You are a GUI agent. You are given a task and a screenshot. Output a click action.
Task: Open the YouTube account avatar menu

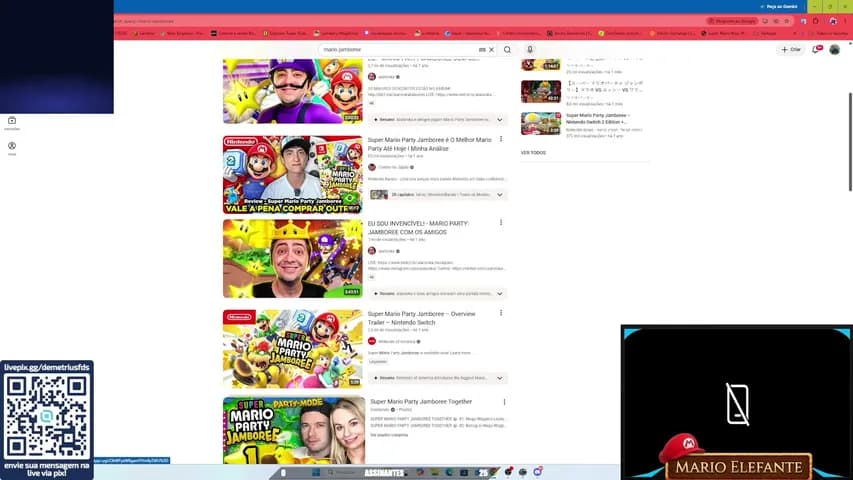point(835,50)
